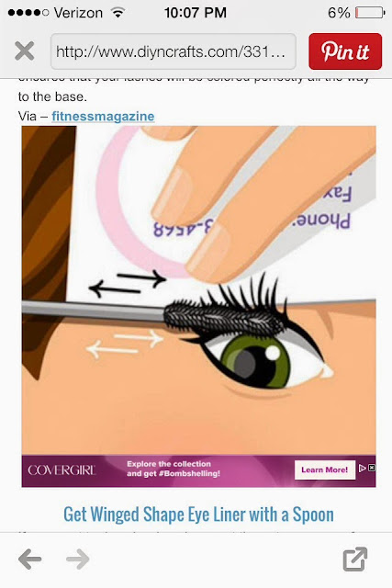Click Learn More! on CoverGirl ad

(325, 469)
